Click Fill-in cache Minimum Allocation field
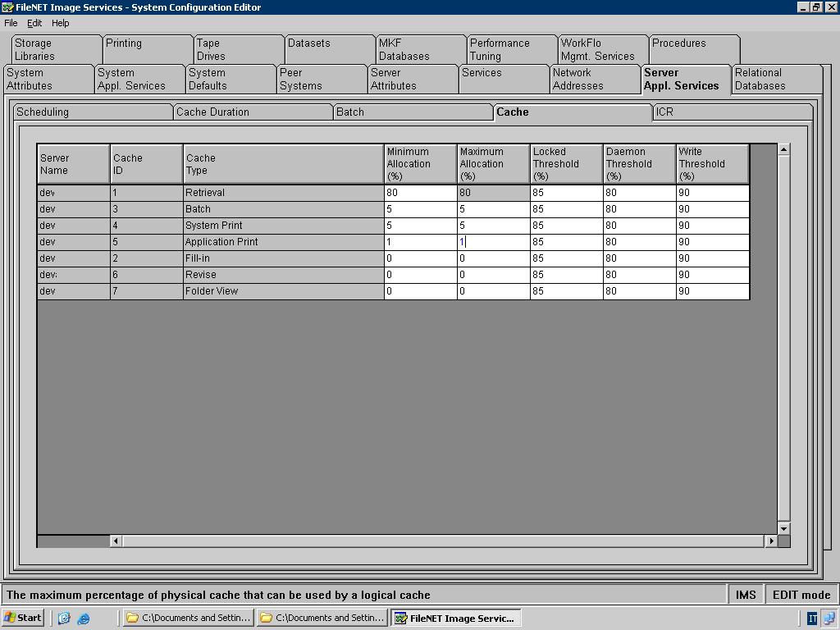The image size is (840, 630). pyautogui.click(x=421, y=258)
